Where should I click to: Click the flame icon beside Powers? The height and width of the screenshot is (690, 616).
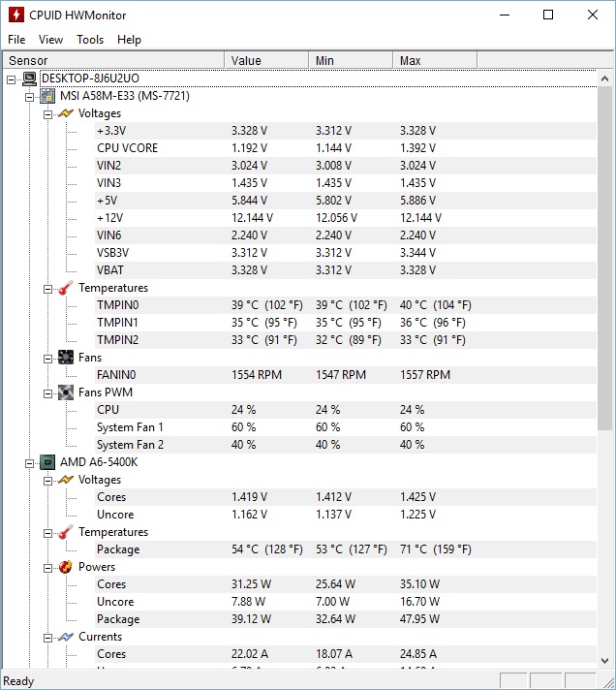click(x=65, y=567)
